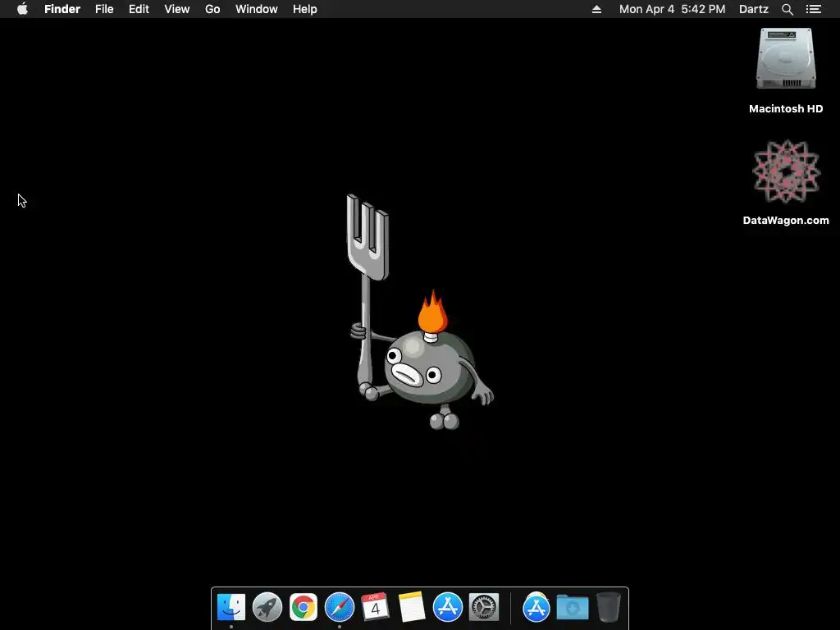Image resolution: width=840 pixels, height=630 pixels.
Task: Open the File menu
Action: coord(104,9)
